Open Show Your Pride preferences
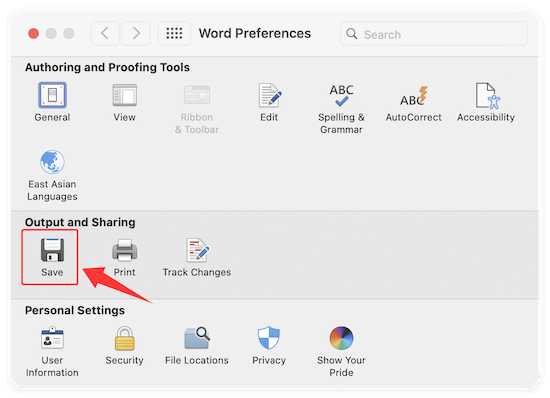This screenshot has width=550, height=398. pos(341,351)
